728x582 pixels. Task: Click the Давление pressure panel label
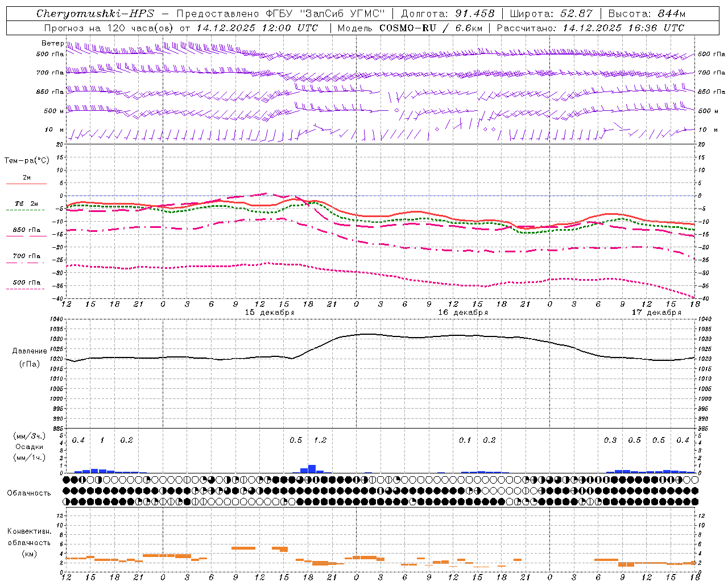[30, 351]
